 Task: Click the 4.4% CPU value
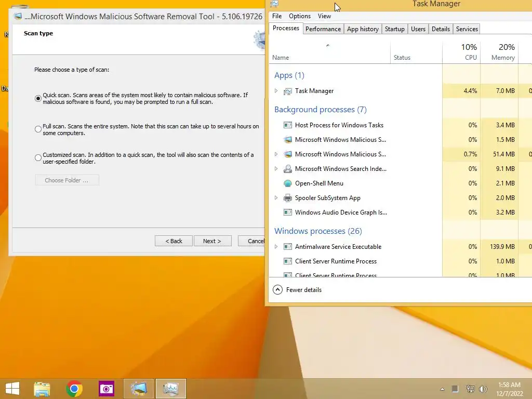click(470, 91)
